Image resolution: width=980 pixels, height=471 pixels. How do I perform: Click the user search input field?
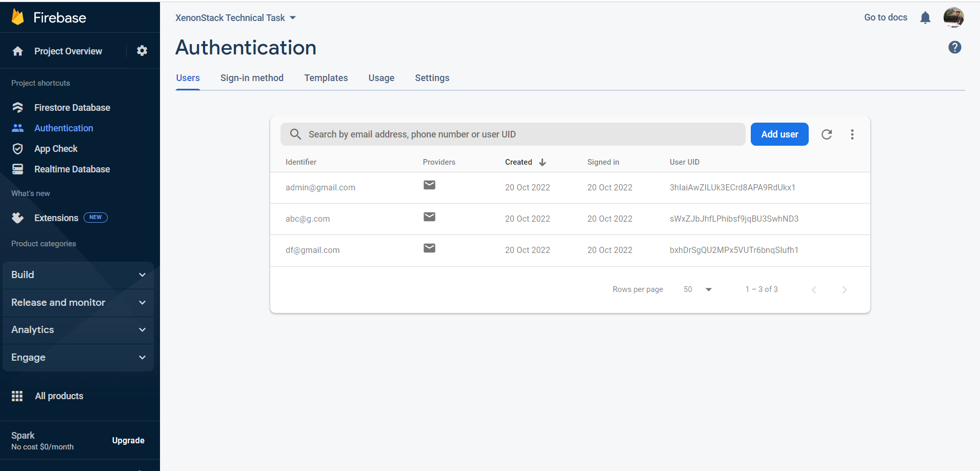(x=513, y=134)
